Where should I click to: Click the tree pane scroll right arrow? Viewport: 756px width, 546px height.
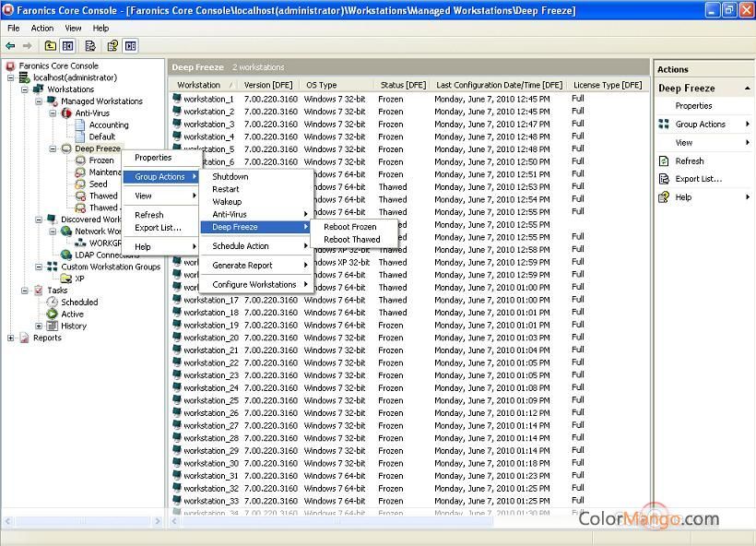(x=157, y=521)
